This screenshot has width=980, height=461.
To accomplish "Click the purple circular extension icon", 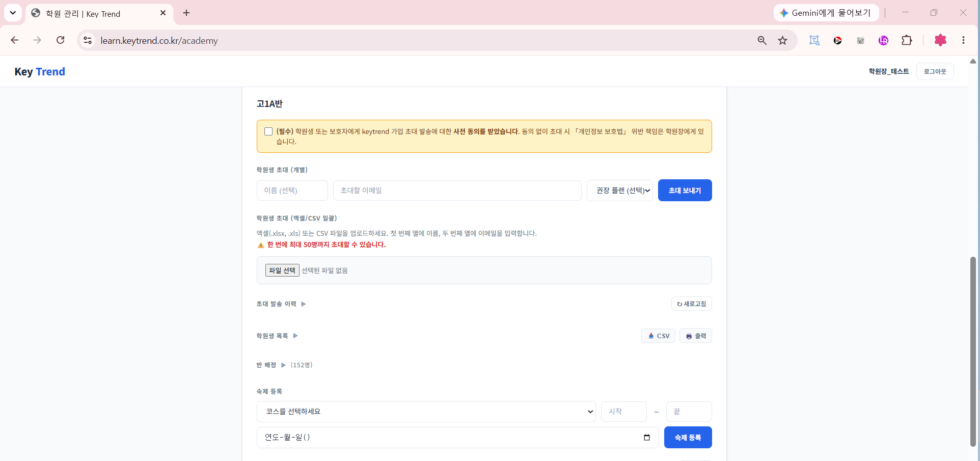I will tap(884, 40).
